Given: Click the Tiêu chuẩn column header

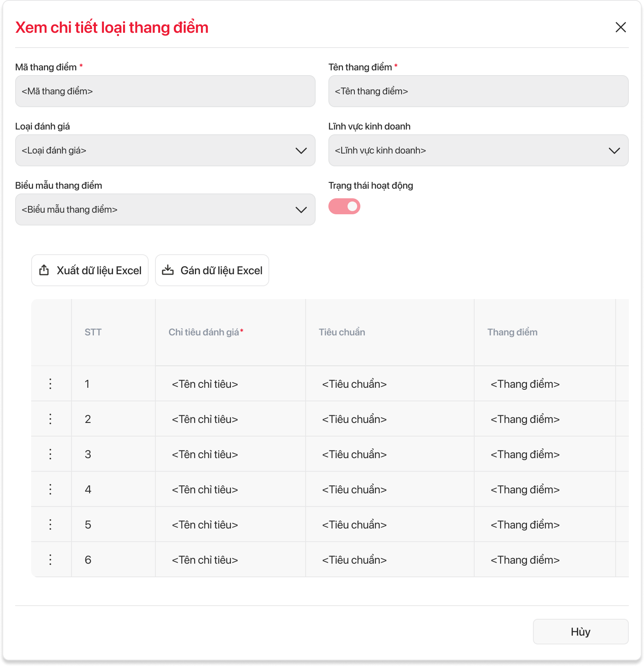Looking at the screenshot, I should click(x=342, y=332).
